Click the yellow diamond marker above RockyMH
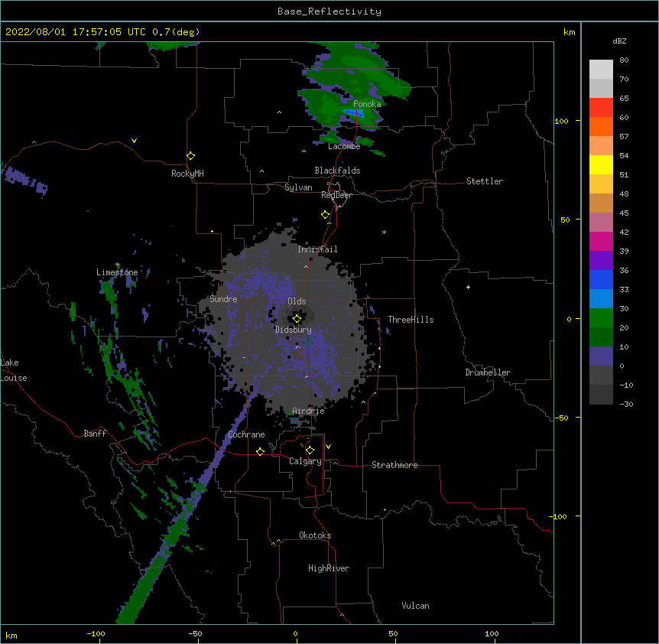 [191, 156]
